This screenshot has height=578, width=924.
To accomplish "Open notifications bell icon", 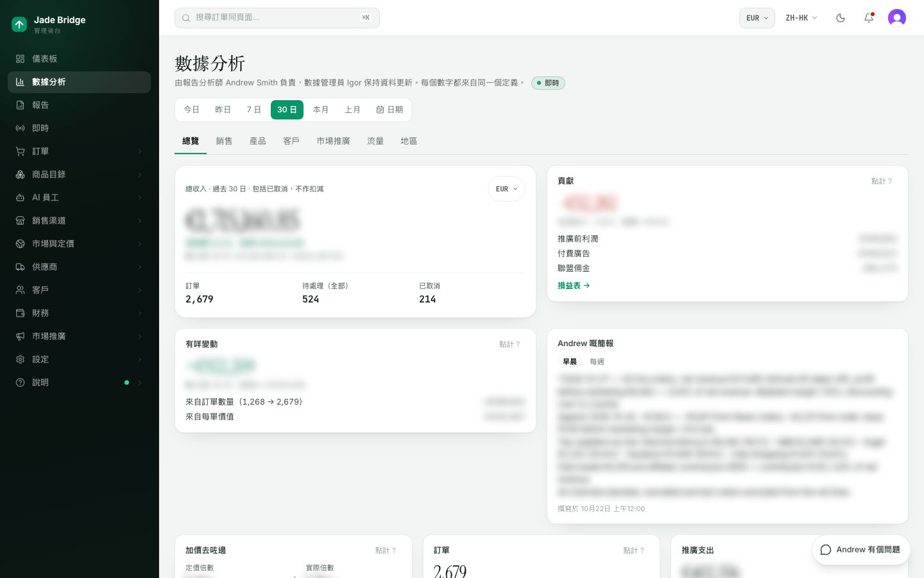I will [869, 18].
